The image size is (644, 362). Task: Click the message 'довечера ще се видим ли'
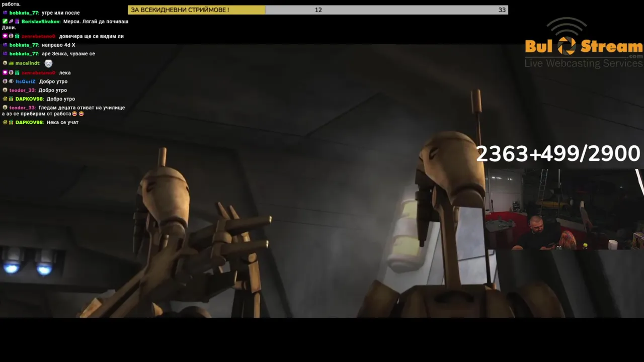[x=91, y=36]
